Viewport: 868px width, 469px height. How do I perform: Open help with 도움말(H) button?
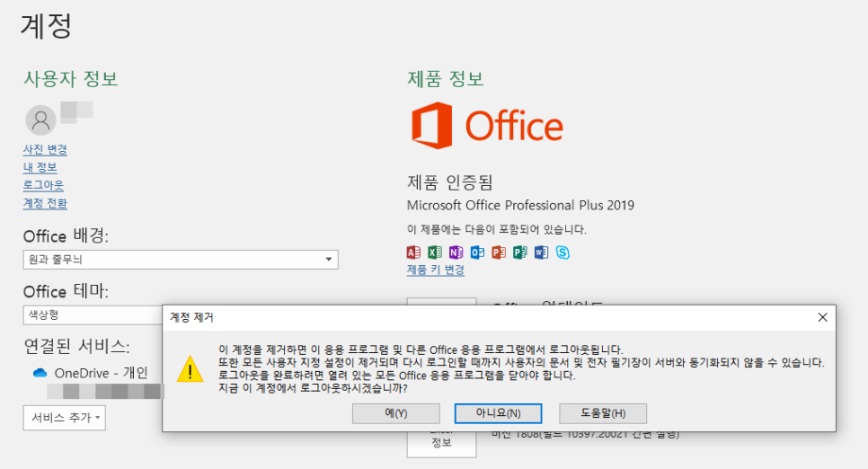[x=603, y=413]
